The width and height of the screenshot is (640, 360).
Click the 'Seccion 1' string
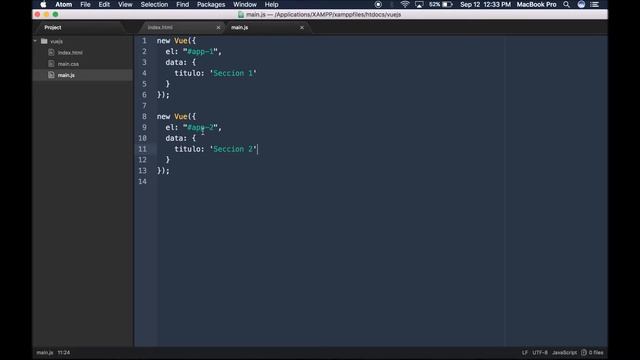click(233, 73)
